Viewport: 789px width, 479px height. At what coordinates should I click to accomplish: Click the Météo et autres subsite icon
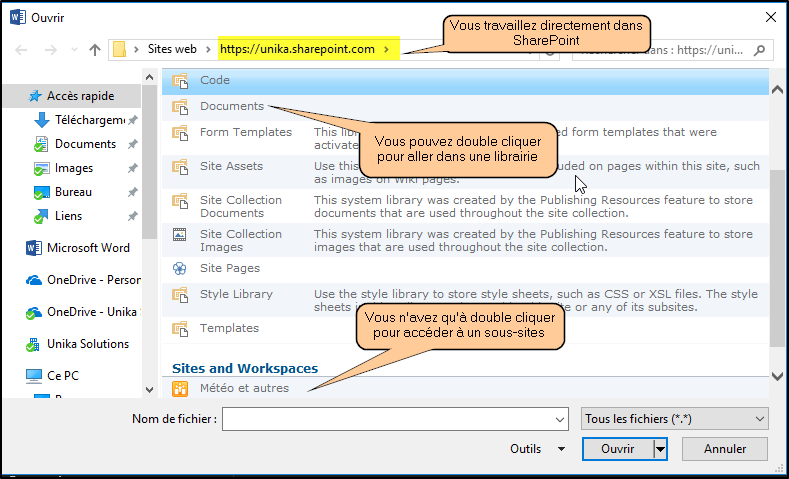tap(180, 388)
